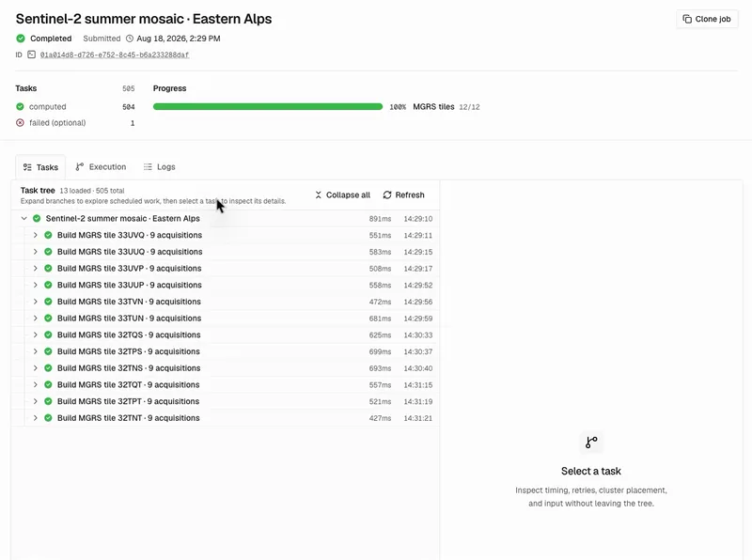
Task: Click green status icon for tile 32TPS
Action: (48, 351)
